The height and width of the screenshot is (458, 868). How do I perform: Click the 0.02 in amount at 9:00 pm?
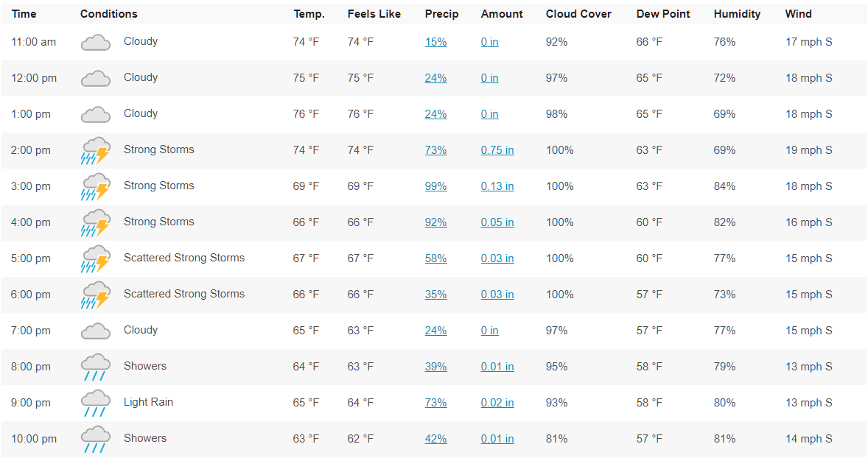[497, 403]
